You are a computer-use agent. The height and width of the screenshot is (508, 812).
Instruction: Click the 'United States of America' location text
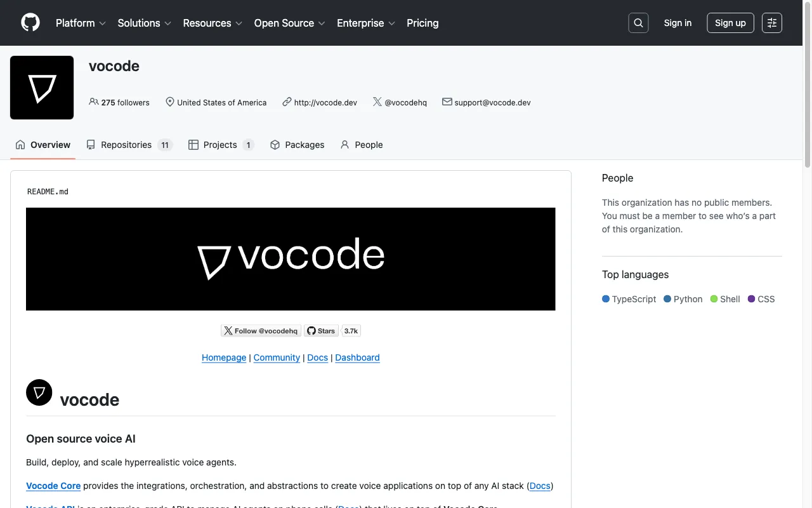(x=221, y=102)
